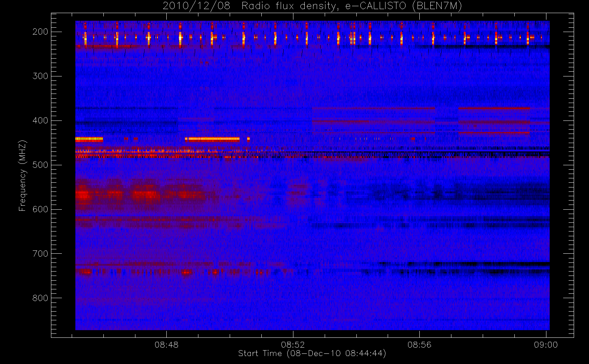
Task: Click the plot title "2010/12/08 Radio flux density, e-CALLISTO (BLEN7M)"
Action: 312,6
